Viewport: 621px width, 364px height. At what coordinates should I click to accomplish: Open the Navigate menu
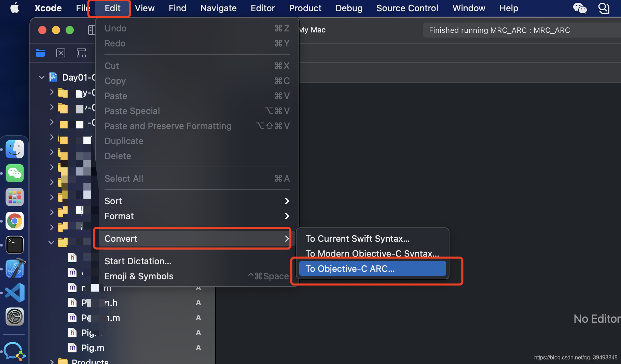pyautogui.click(x=218, y=8)
